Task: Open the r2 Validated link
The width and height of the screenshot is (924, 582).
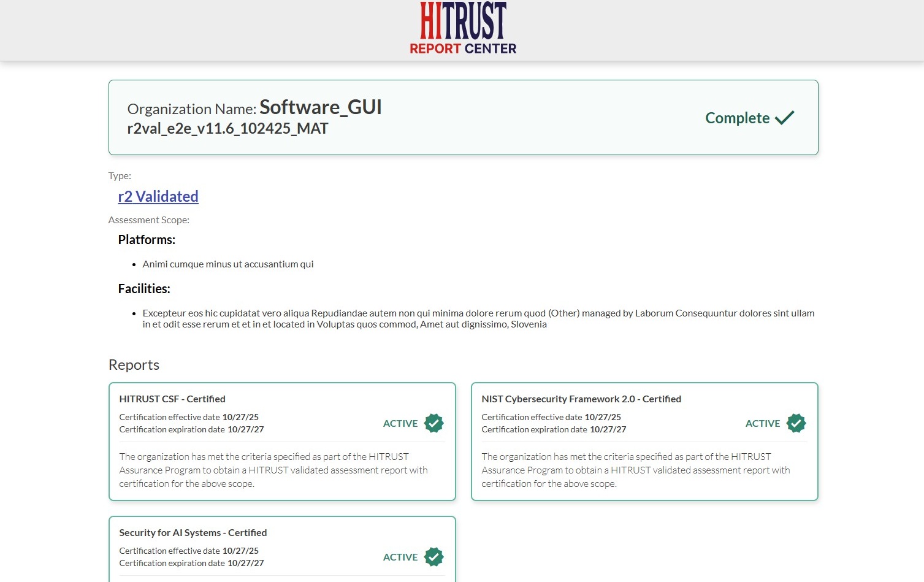Action: 158,196
